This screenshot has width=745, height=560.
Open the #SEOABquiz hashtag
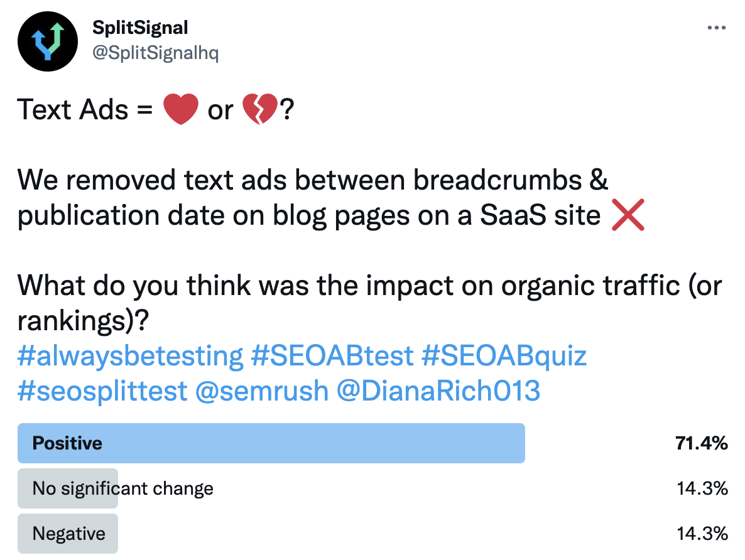tap(504, 356)
